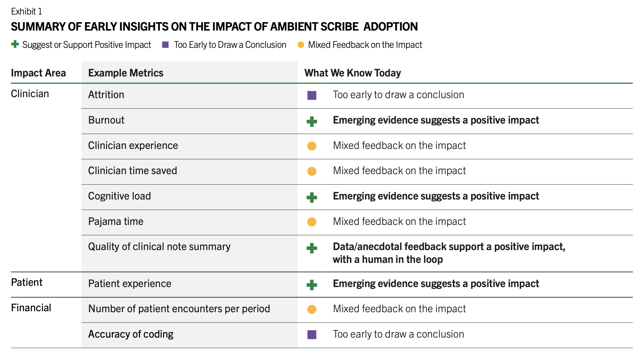Click the yellow circle for patient encounters per period
The image size is (642, 364).
[x=312, y=309]
